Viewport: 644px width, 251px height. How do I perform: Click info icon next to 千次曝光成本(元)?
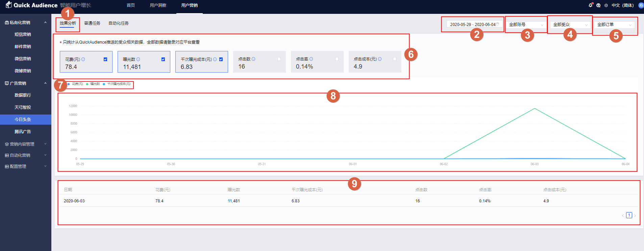point(215,59)
